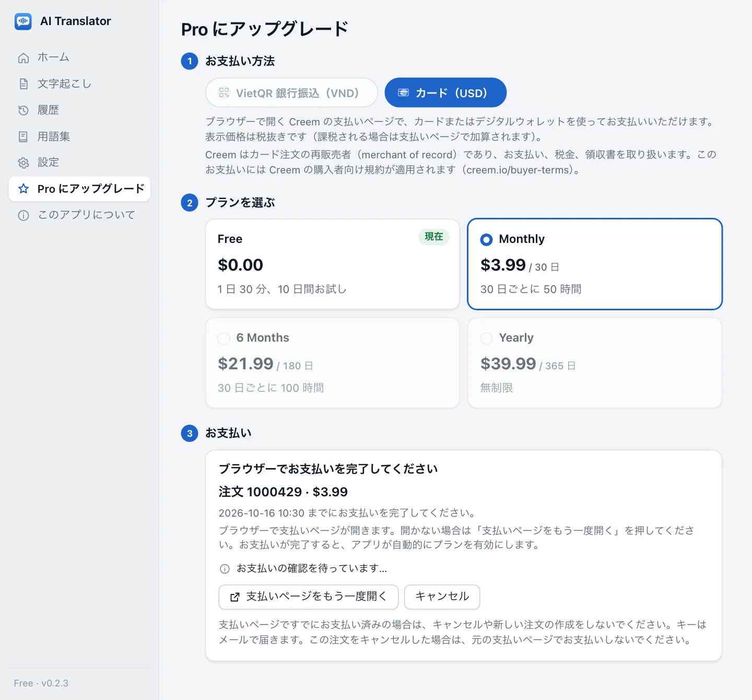This screenshot has height=700, width=752.
Task: Open the ホーム menu item
Action: coord(79,57)
